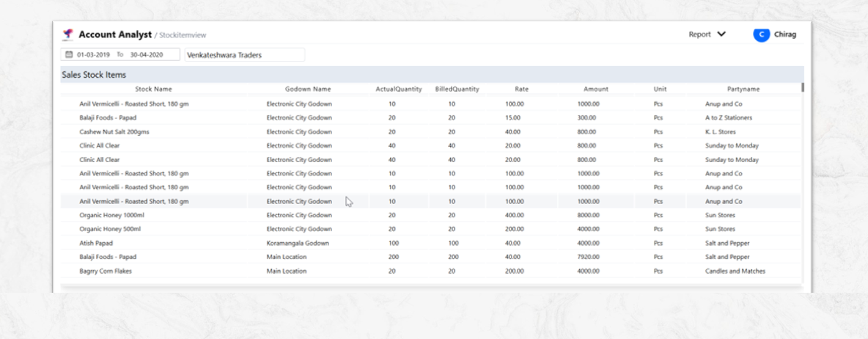
Task: Select the 01-03-2019 start date
Action: tap(93, 55)
